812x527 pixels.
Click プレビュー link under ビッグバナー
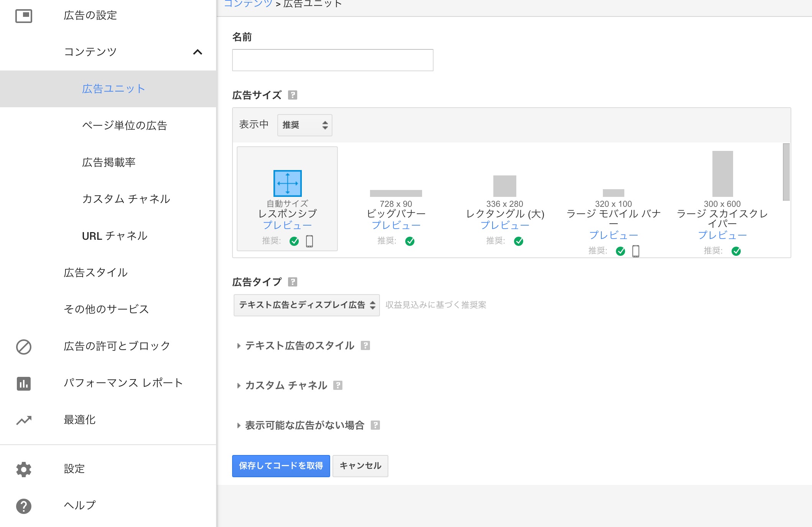coord(396,225)
